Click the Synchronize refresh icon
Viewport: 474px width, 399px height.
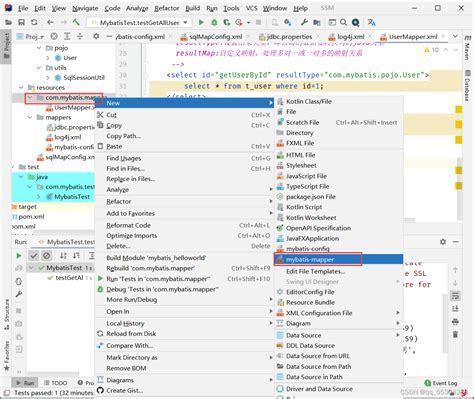click(x=34, y=22)
